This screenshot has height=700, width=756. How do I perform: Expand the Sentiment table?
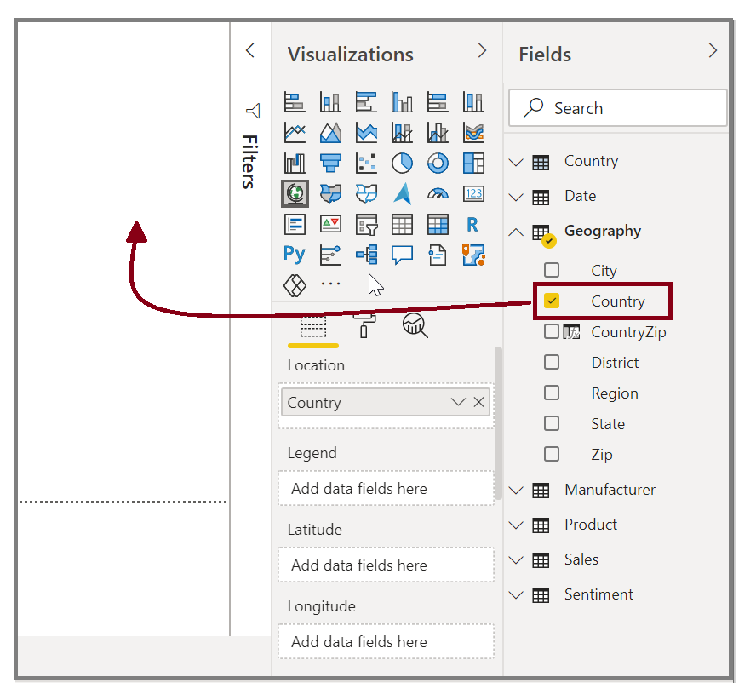click(x=516, y=595)
